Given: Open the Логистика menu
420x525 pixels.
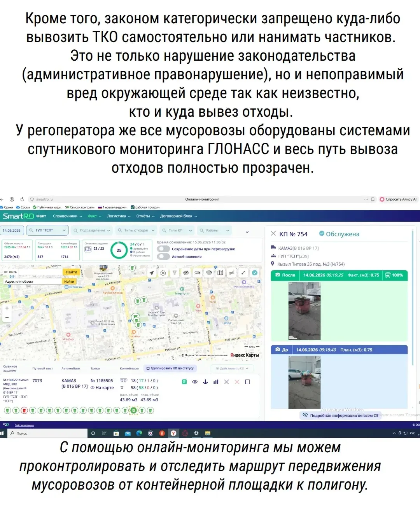Looking at the screenshot, I should pyautogui.click(x=119, y=216).
